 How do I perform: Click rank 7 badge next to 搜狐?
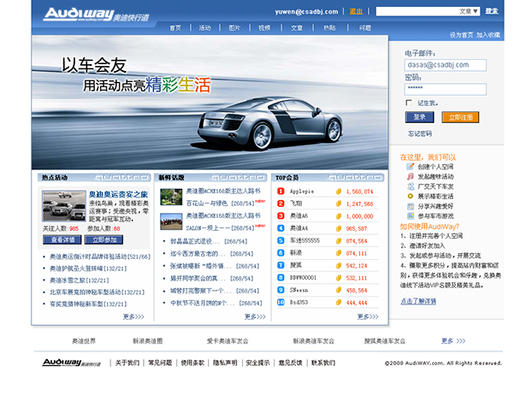click(281, 265)
